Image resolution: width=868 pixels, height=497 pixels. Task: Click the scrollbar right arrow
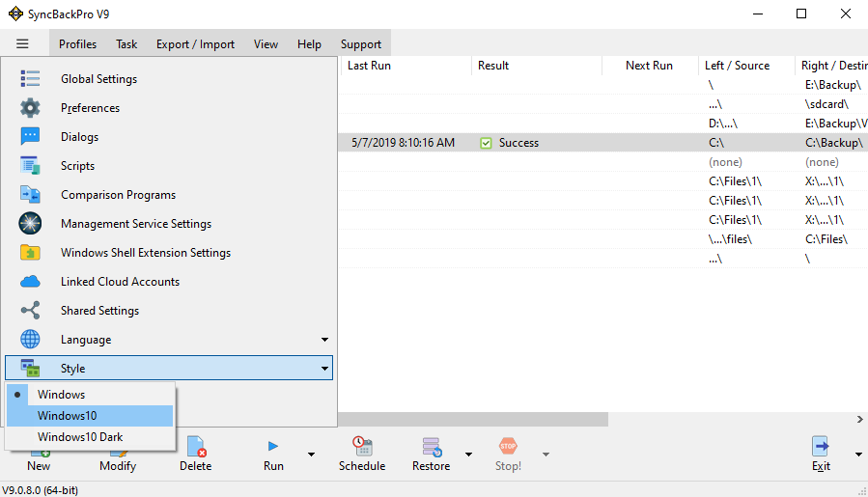pyautogui.click(x=859, y=420)
